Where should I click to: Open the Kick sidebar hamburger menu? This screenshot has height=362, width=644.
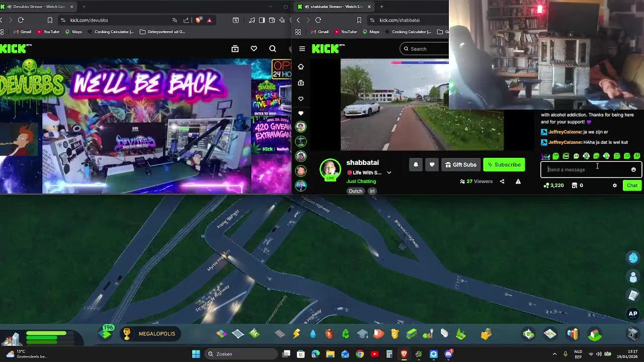click(x=302, y=49)
